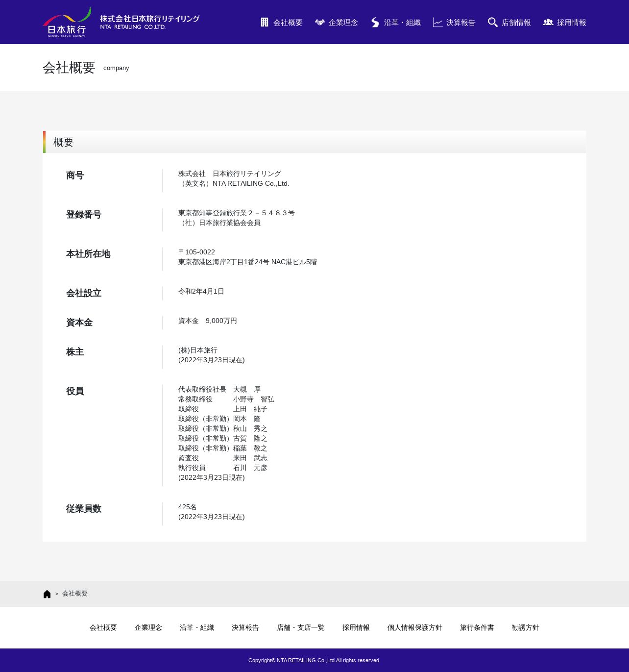The height and width of the screenshot is (672, 629).
Task: Open 決算報告 in the top navigation
Action: point(461,23)
